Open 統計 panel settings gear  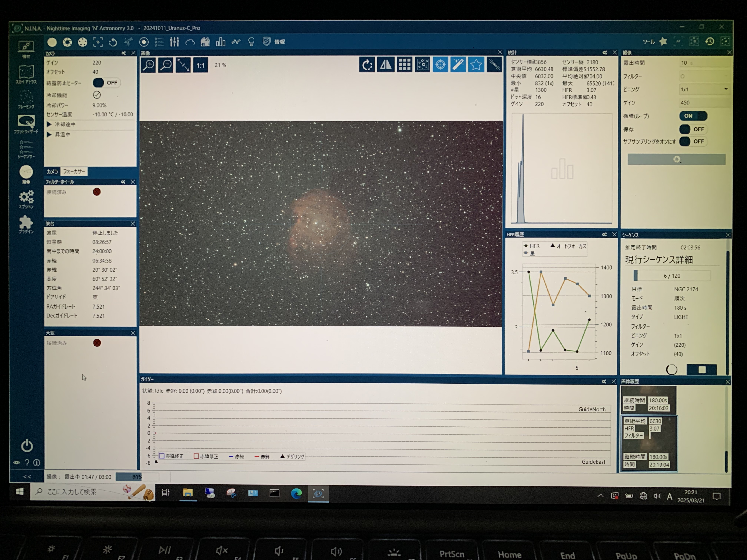(605, 53)
